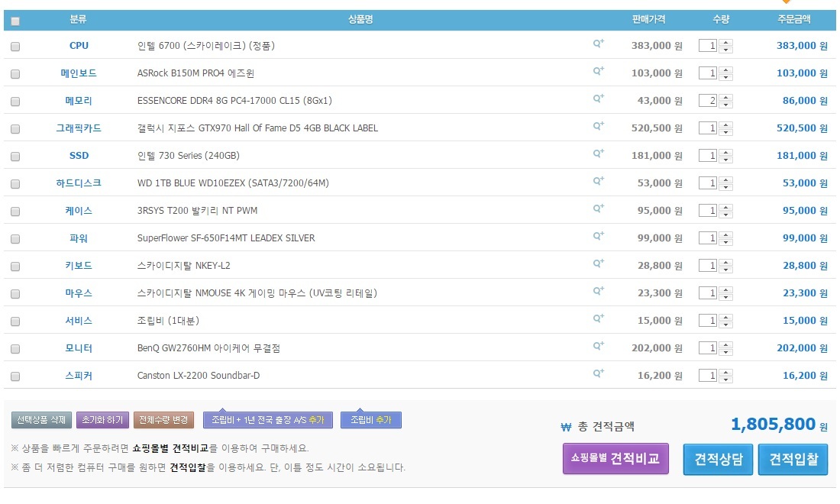Increase quantity for the 하드디스크 row
840x504 pixels.
[726, 179]
